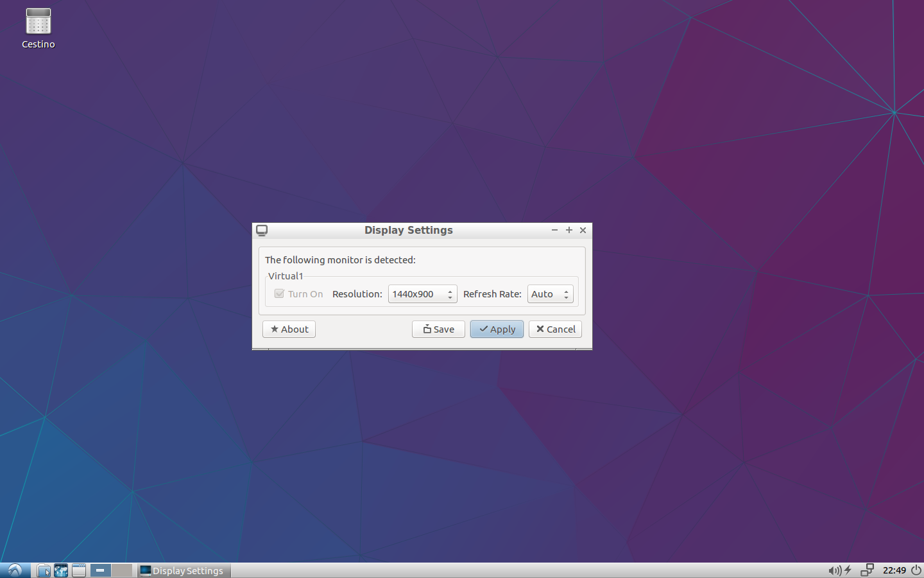The height and width of the screenshot is (578, 924).
Task: Expand the Resolution dropdown showing 1440x900
Action: point(422,294)
